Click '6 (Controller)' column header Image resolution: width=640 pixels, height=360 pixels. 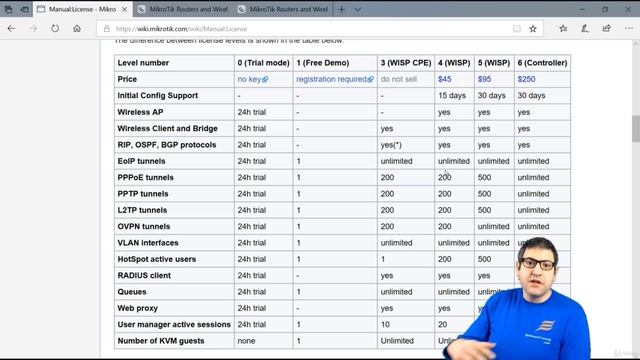pos(542,63)
